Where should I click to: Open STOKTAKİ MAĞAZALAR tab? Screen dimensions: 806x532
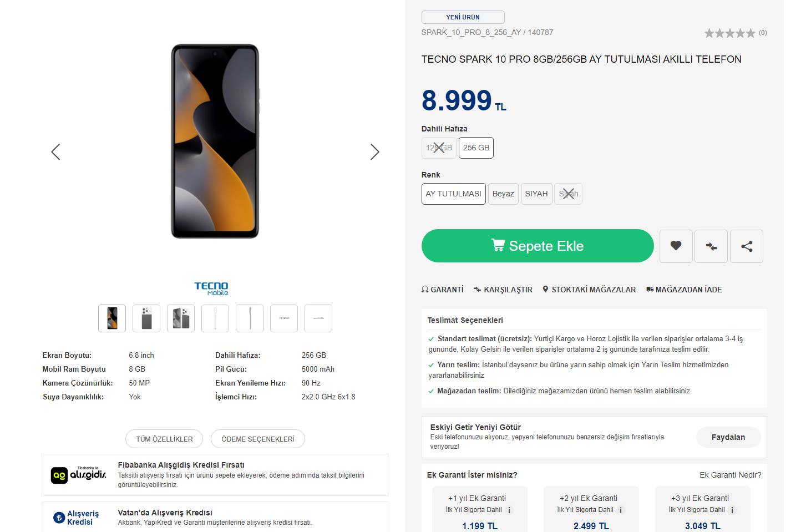[589, 290]
